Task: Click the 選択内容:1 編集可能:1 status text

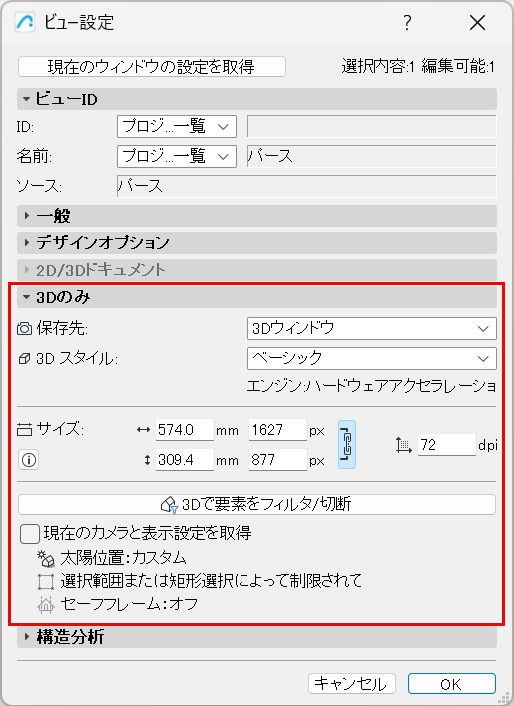Action: coord(418,67)
